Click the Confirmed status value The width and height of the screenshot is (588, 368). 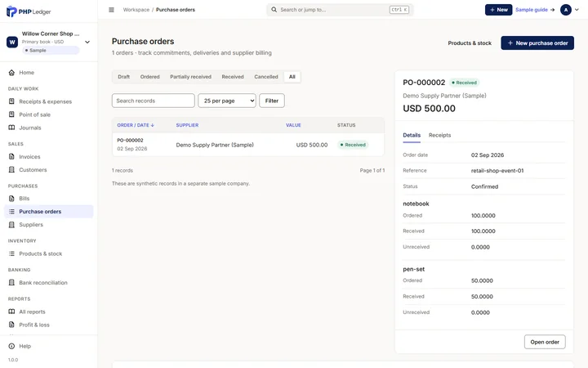point(484,186)
